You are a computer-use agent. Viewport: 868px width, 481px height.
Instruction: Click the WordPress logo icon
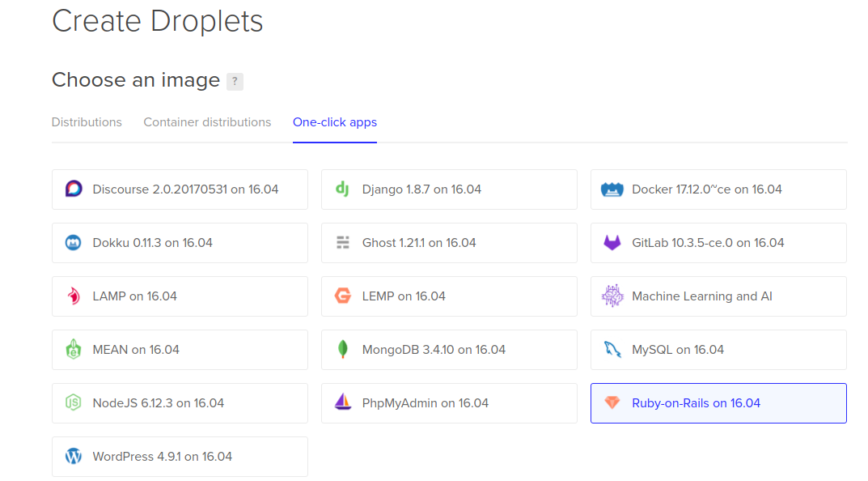tap(74, 457)
